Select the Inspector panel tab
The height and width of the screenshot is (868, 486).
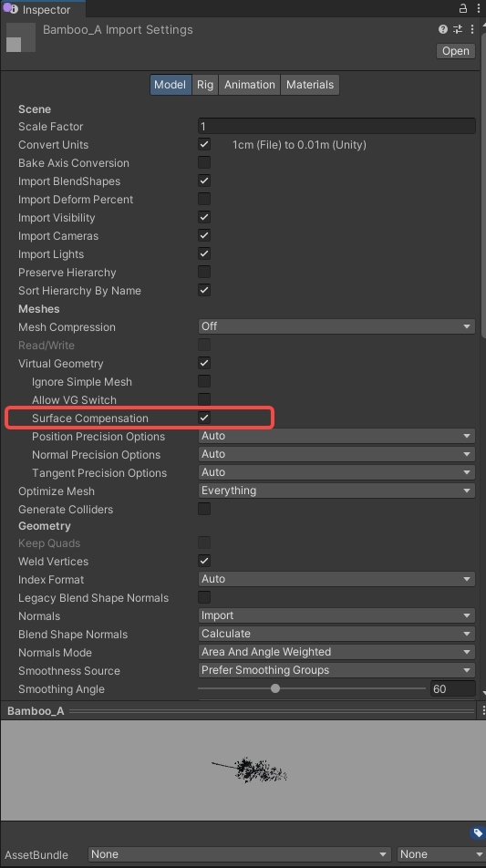(43, 9)
